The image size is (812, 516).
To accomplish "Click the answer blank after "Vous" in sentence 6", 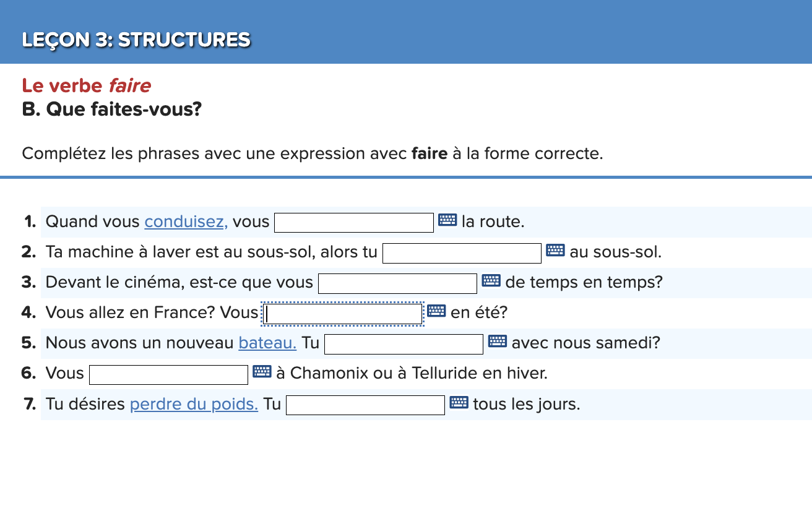I will 168,374.
